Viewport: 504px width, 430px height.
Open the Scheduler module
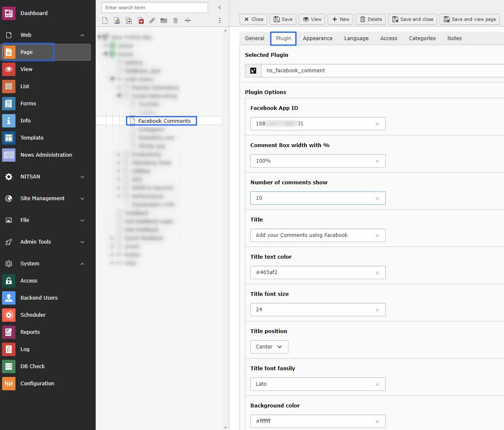46,315
